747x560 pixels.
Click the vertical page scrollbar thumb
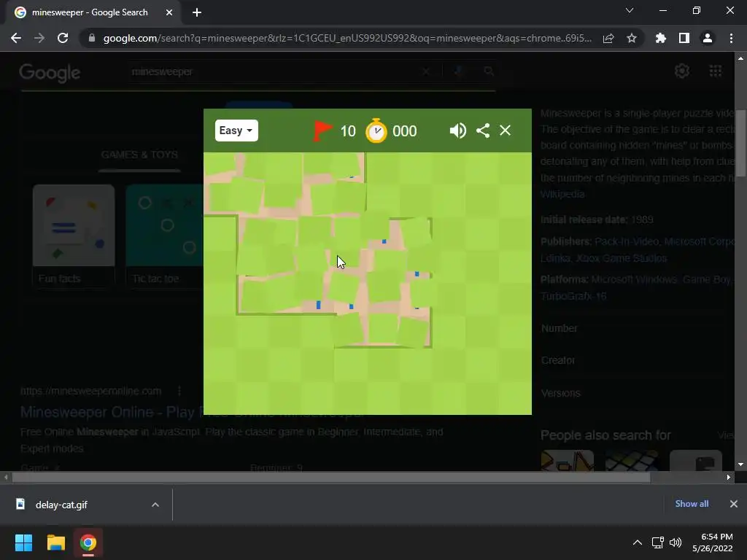tap(740, 143)
